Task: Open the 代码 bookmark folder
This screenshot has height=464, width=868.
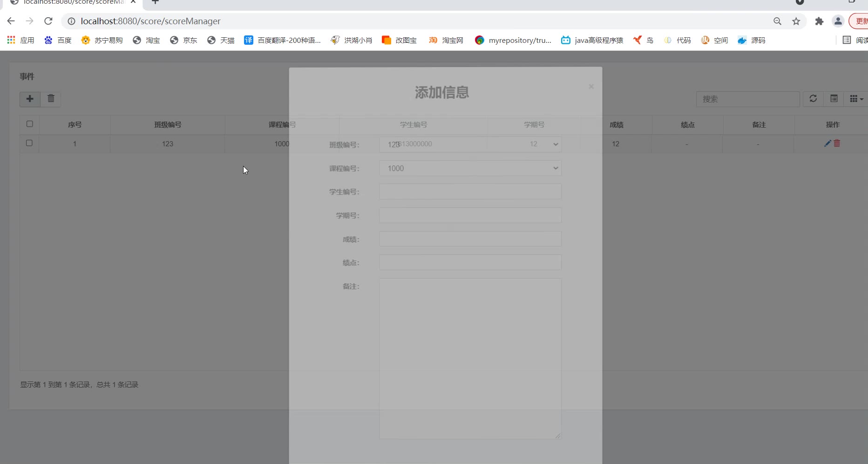Action: (678, 40)
